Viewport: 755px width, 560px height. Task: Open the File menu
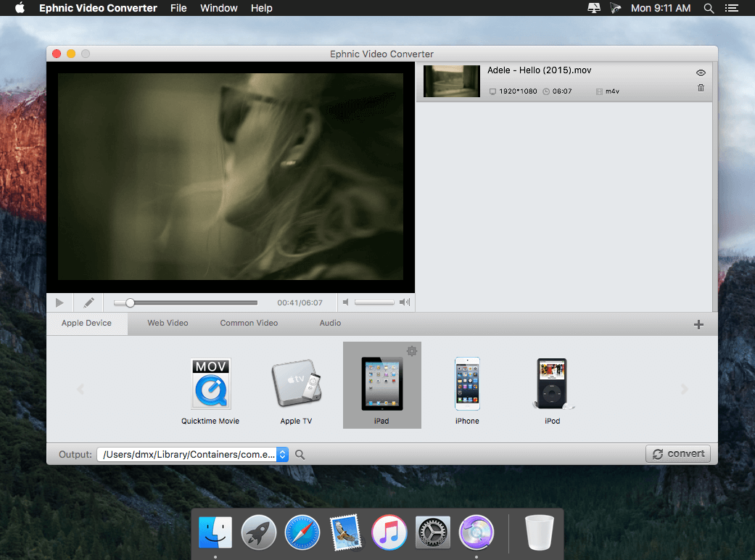point(178,8)
